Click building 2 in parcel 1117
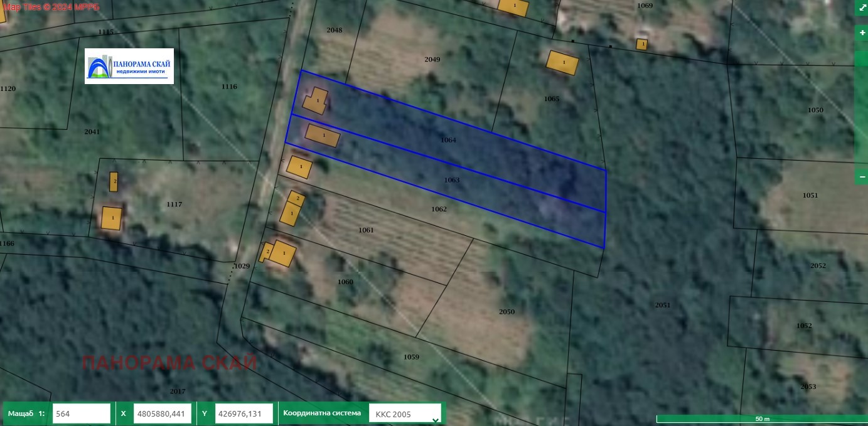 click(x=114, y=181)
